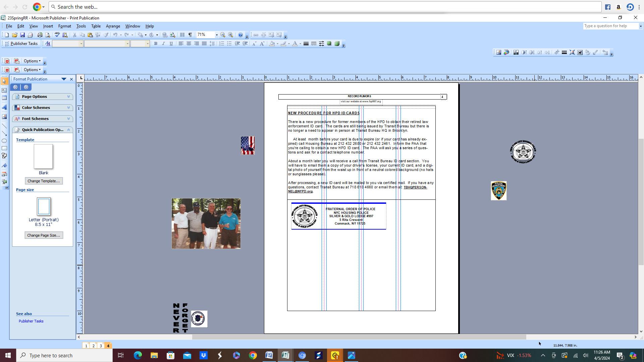Viewport: 644px width, 362px height.
Task: Select the Oval shape tool
Action: 4,141
